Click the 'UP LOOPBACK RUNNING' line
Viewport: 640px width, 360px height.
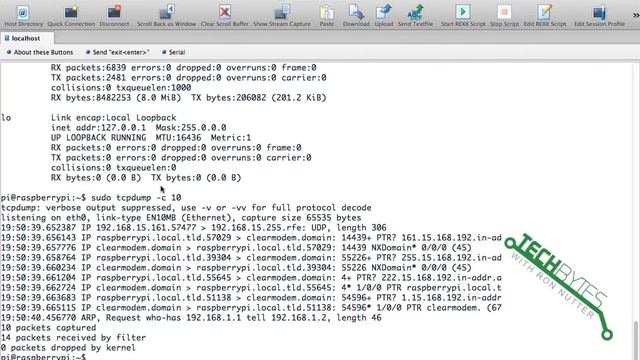[151, 138]
